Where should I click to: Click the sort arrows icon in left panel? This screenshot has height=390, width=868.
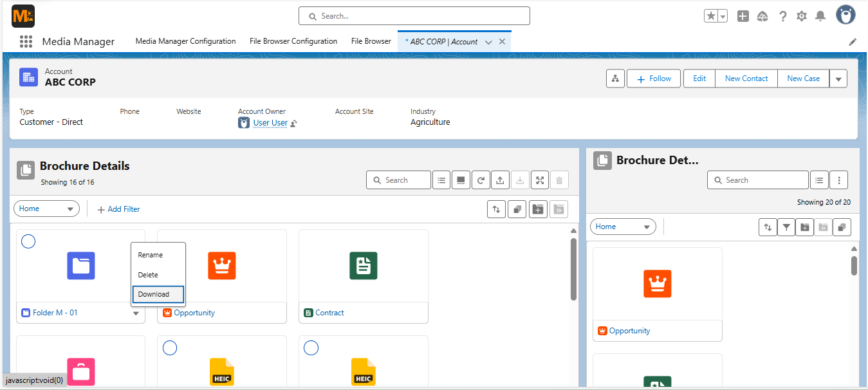coord(496,209)
